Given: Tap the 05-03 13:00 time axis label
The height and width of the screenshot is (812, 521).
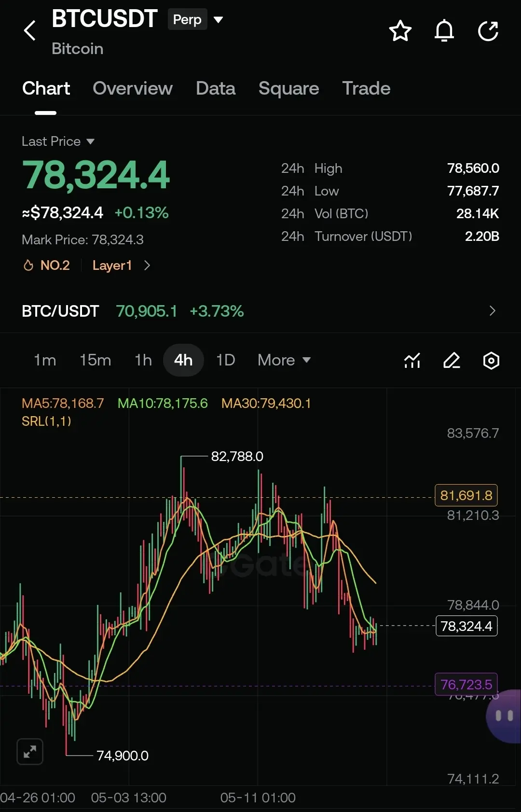Looking at the screenshot, I should click(128, 798).
